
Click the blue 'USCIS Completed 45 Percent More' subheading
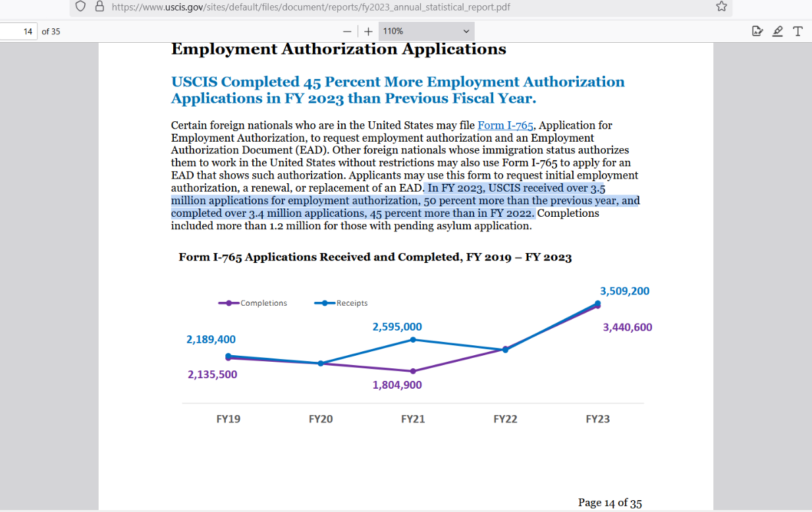tap(398, 90)
